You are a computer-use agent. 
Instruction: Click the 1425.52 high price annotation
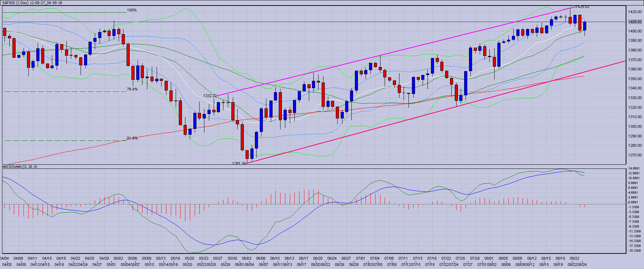tap(582, 7)
